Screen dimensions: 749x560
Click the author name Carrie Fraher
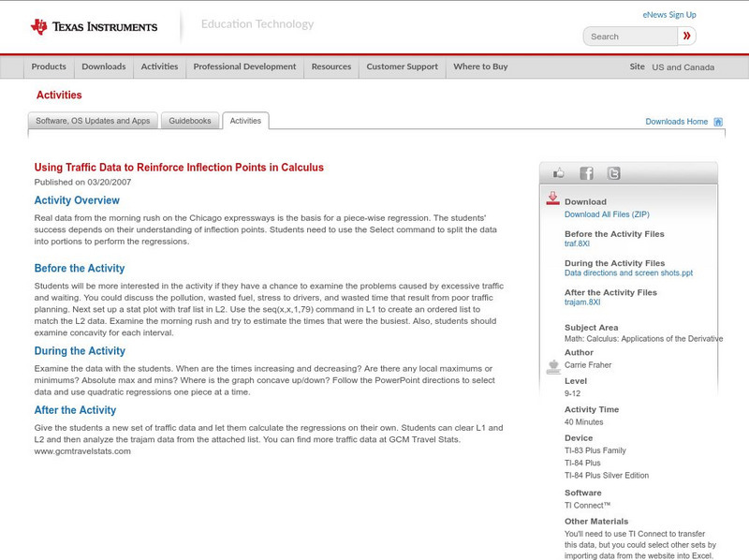(588, 365)
